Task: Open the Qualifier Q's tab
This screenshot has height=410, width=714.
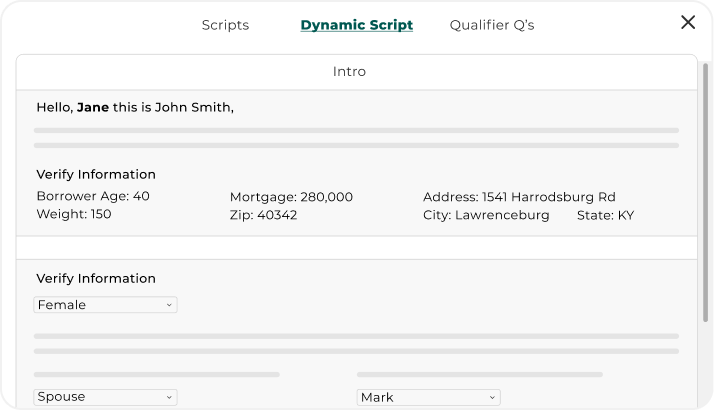Action: 491,25
